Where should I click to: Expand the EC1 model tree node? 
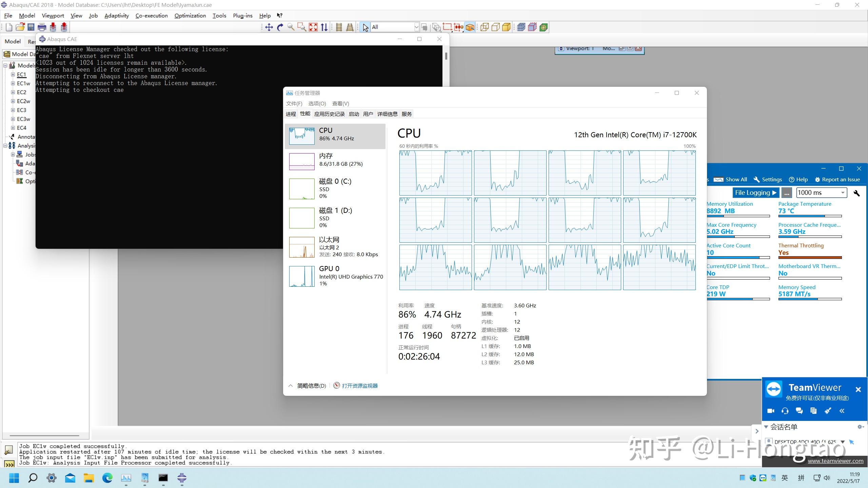click(13, 74)
